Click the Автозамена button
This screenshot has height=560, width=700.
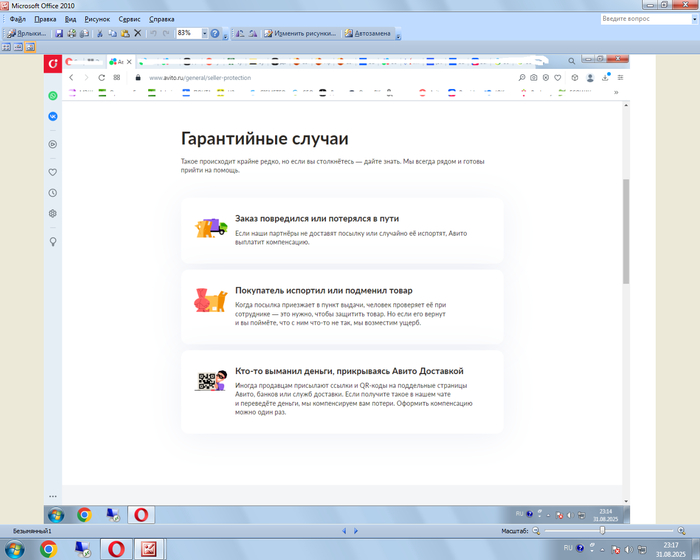367,33
